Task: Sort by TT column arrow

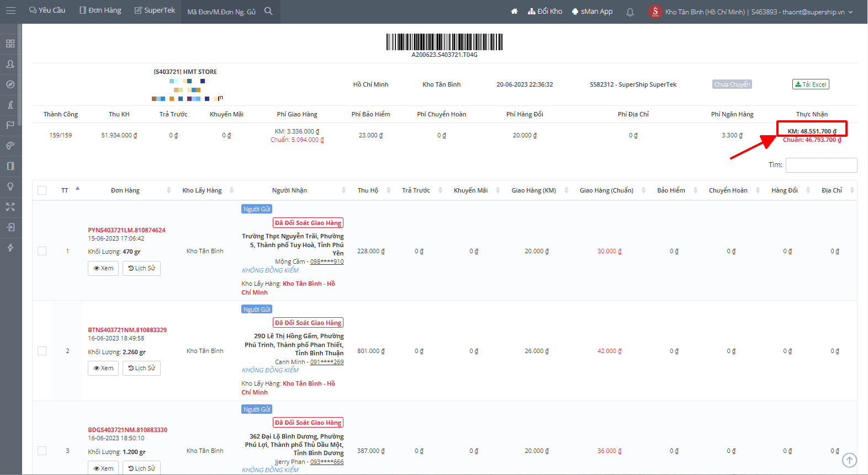Action: 77,189
